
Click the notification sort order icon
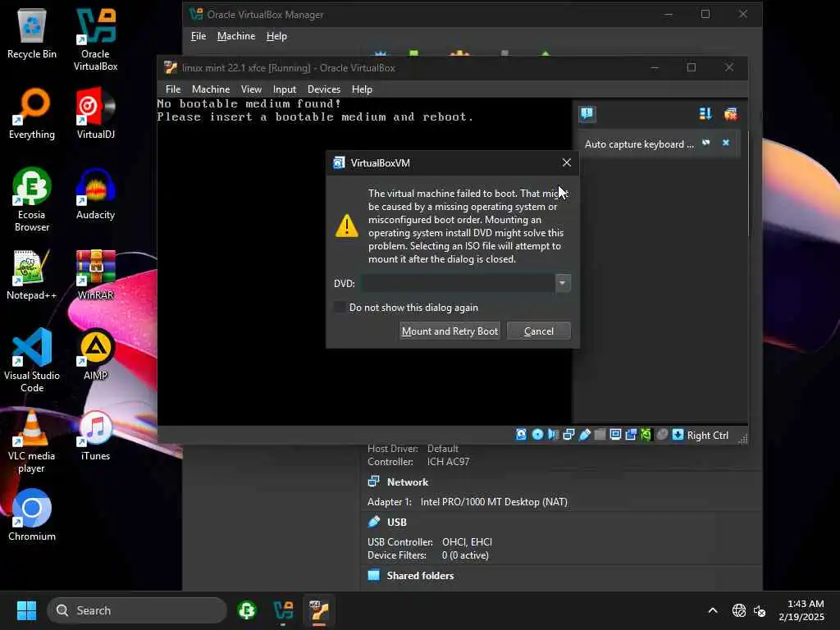tap(705, 113)
